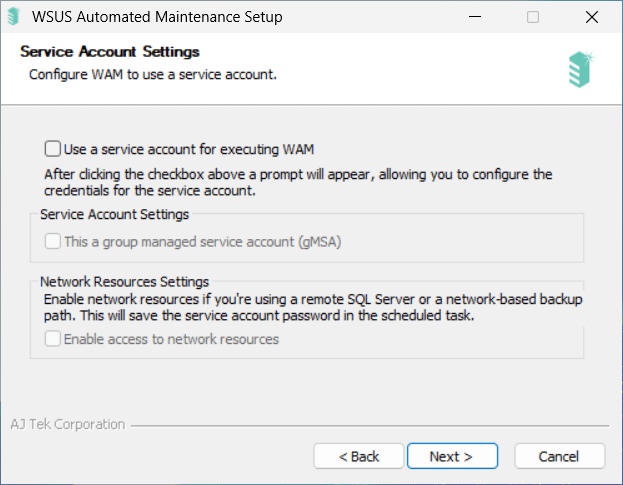Click the disabled maximize window button

coord(533,17)
